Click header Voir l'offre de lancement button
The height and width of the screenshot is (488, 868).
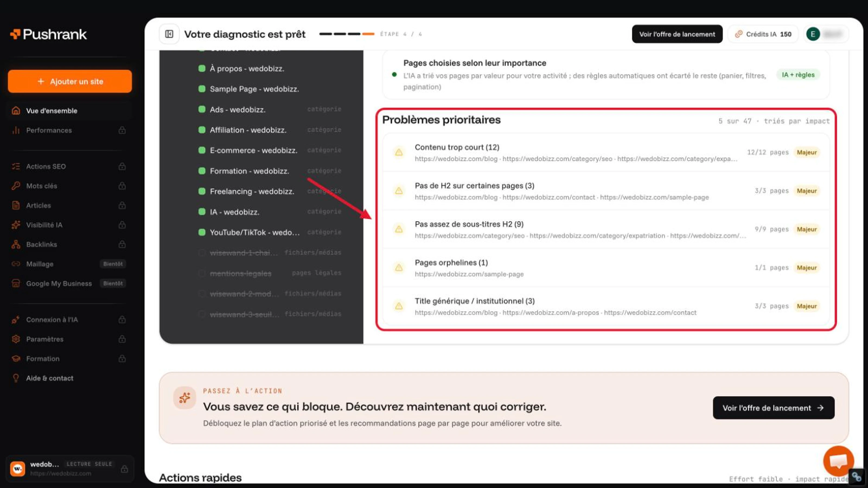(677, 34)
